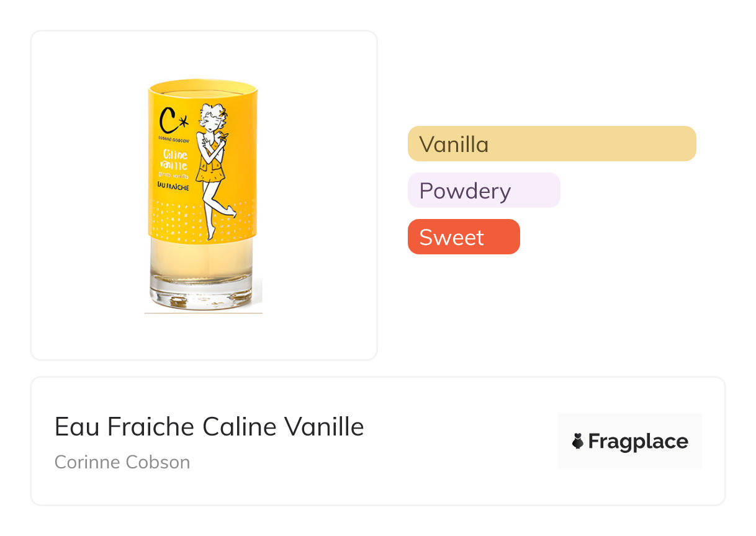The image size is (756, 536).
Task: Click the word "Vanilla" in accord list
Action: (x=454, y=145)
